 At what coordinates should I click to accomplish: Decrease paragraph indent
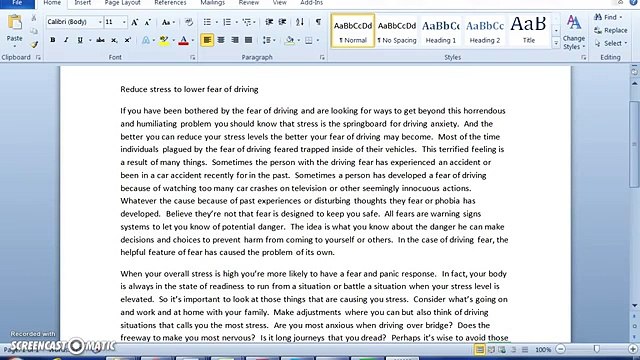(x=269, y=22)
